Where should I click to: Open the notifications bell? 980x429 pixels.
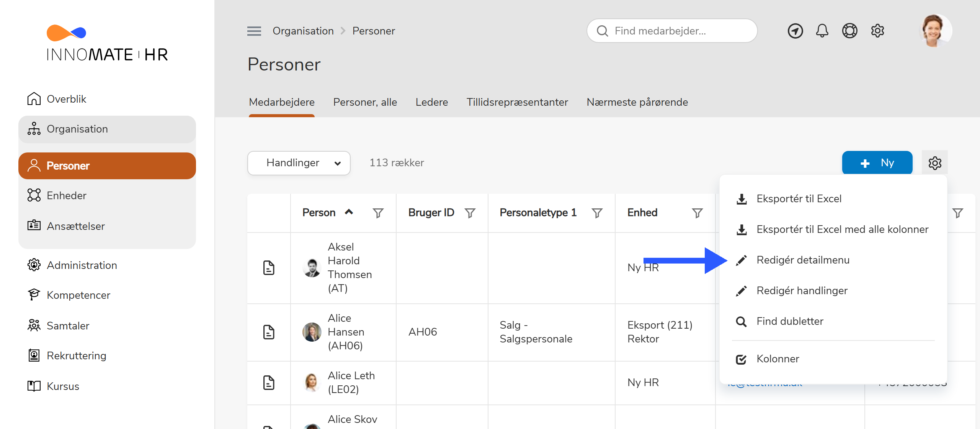click(x=822, y=31)
